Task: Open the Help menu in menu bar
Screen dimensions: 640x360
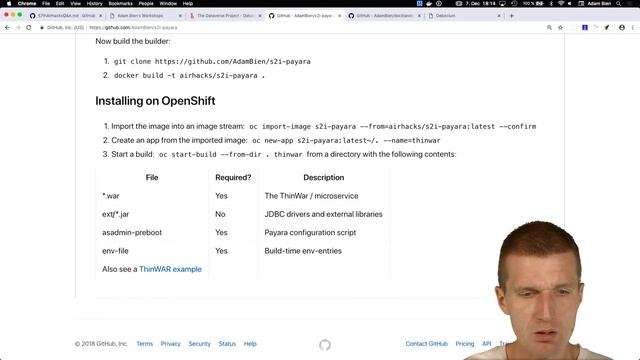Action: [188, 3]
